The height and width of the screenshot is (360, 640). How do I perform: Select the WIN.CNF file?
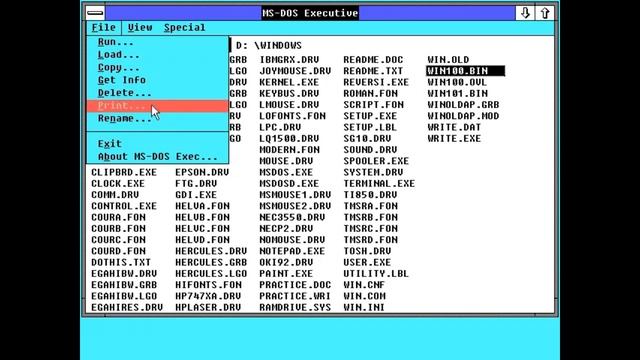coord(364,285)
